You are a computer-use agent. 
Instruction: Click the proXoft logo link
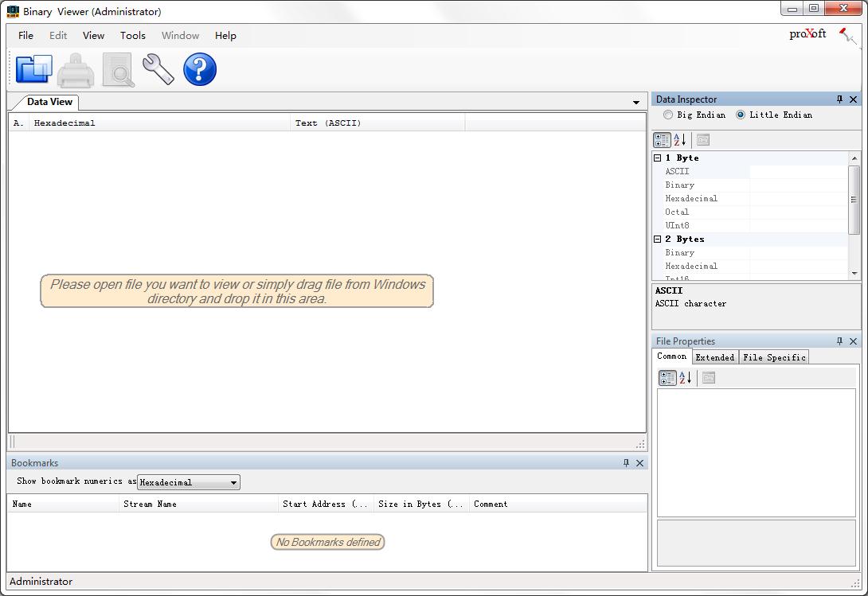tap(807, 35)
